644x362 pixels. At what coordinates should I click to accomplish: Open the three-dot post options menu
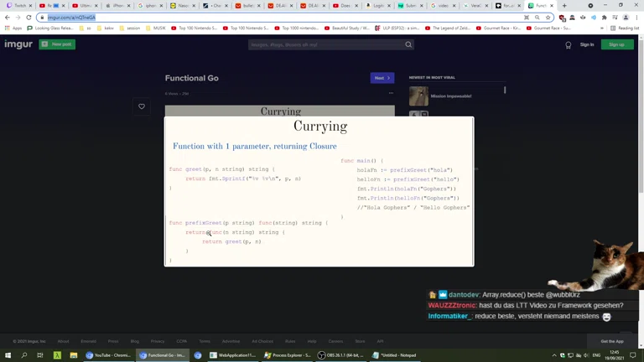(390, 93)
